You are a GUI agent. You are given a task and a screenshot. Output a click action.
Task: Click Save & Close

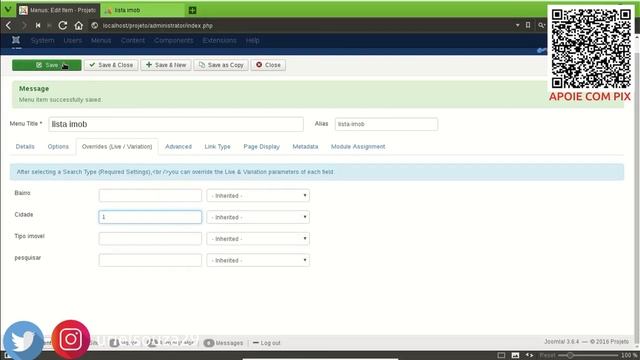[x=111, y=65]
